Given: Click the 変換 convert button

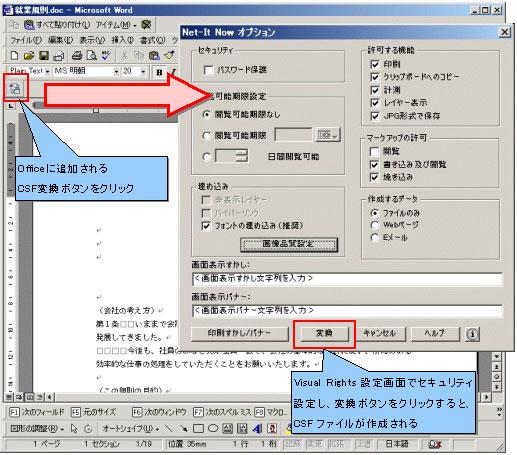Looking at the screenshot, I should click(x=324, y=333).
